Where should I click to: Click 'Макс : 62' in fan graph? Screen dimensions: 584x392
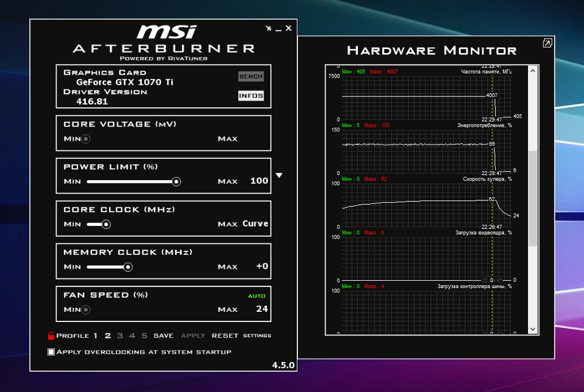(375, 179)
